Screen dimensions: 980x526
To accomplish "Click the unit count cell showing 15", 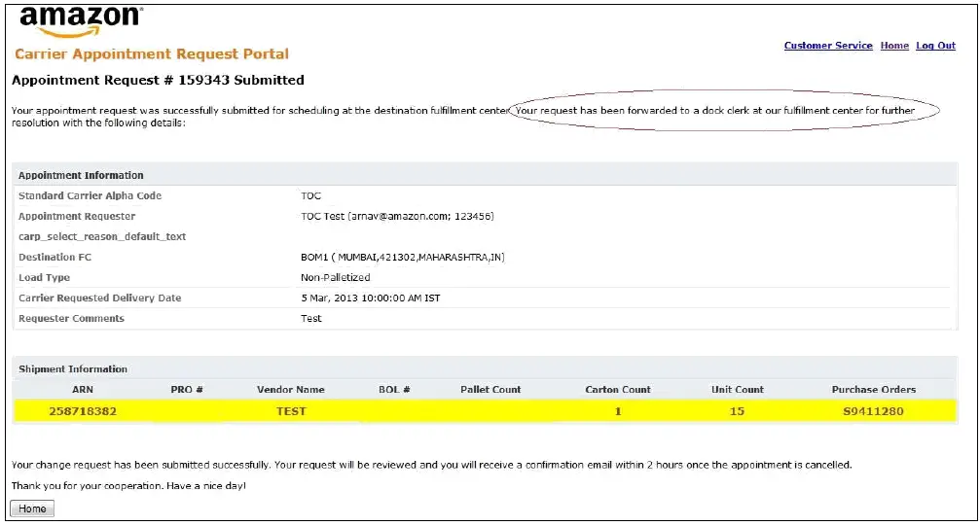I will [x=737, y=411].
